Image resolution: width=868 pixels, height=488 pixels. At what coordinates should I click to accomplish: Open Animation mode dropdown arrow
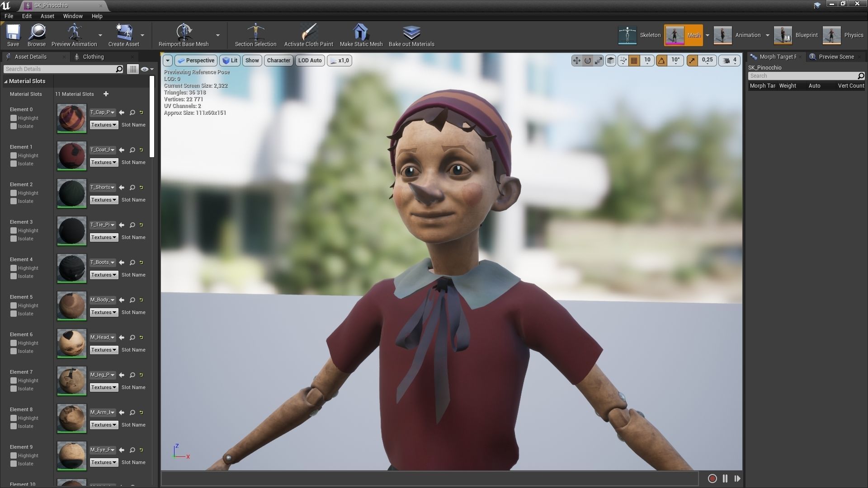click(767, 35)
